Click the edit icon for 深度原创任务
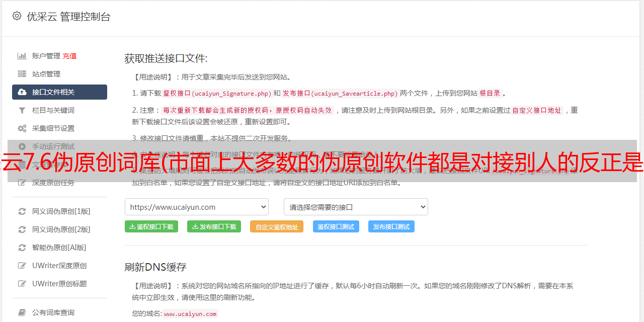The height and width of the screenshot is (322, 644). click(x=22, y=183)
